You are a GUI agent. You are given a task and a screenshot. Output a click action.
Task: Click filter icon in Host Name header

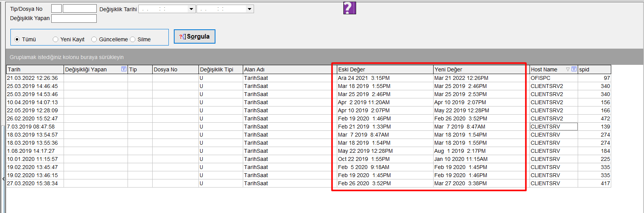pos(574,69)
